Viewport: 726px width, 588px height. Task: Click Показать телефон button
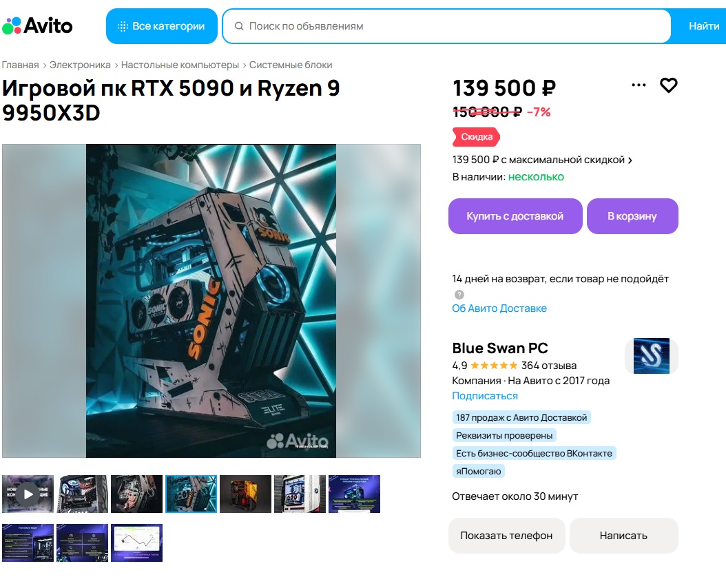(x=506, y=536)
